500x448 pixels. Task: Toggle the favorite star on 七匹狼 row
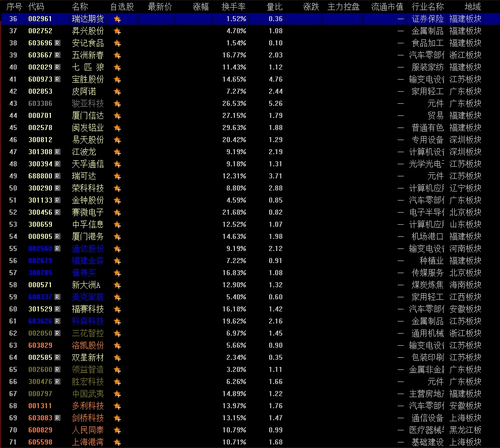[x=117, y=68]
